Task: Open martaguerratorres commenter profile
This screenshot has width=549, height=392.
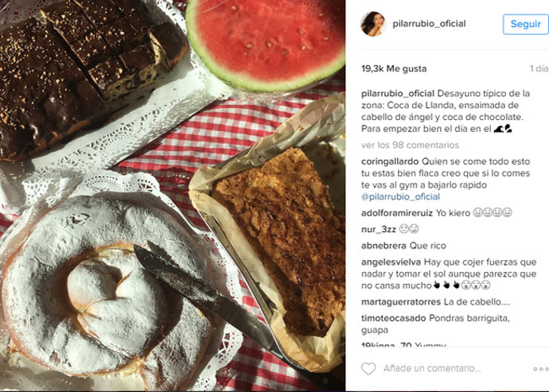Action: click(401, 301)
